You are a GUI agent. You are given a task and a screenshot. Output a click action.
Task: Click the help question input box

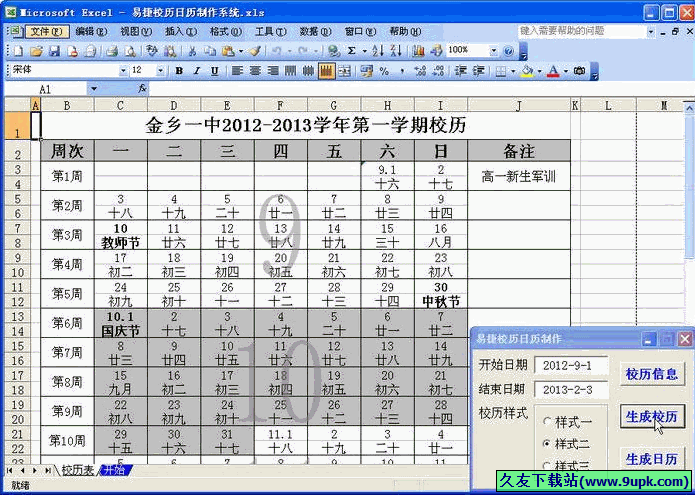582,31
